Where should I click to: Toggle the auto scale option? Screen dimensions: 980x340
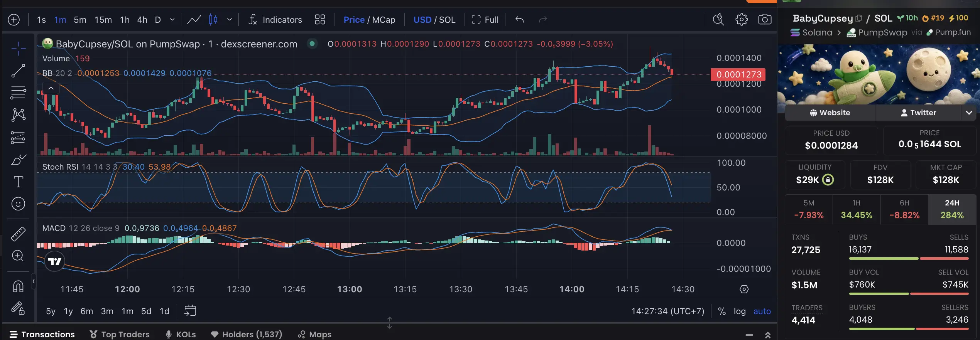(x=762, y=311)
